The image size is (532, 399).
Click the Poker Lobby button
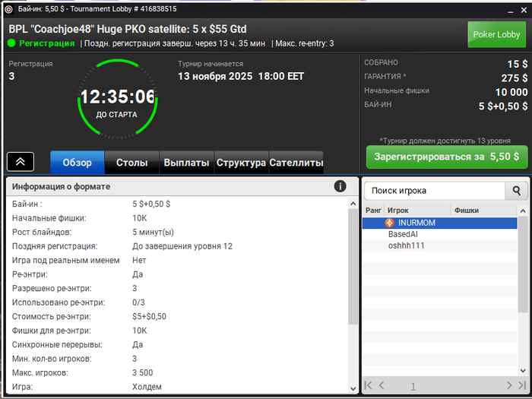click(496, 35)
